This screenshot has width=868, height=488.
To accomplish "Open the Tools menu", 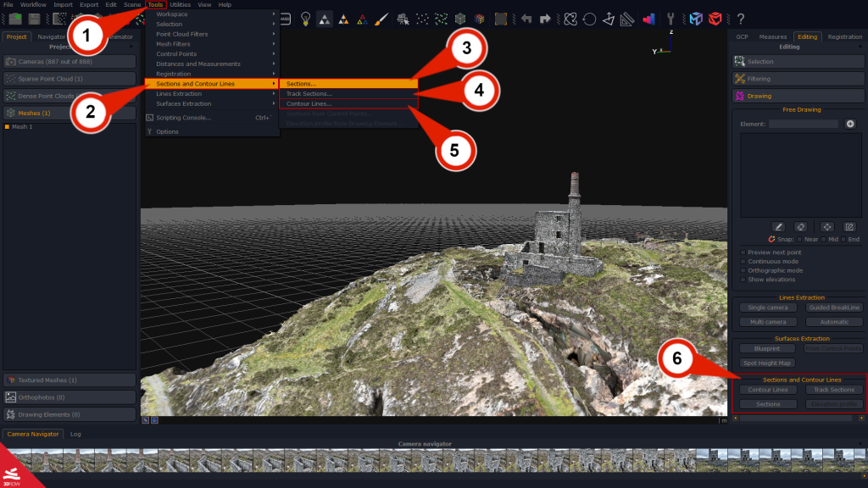I will click(x=154, y=3).
